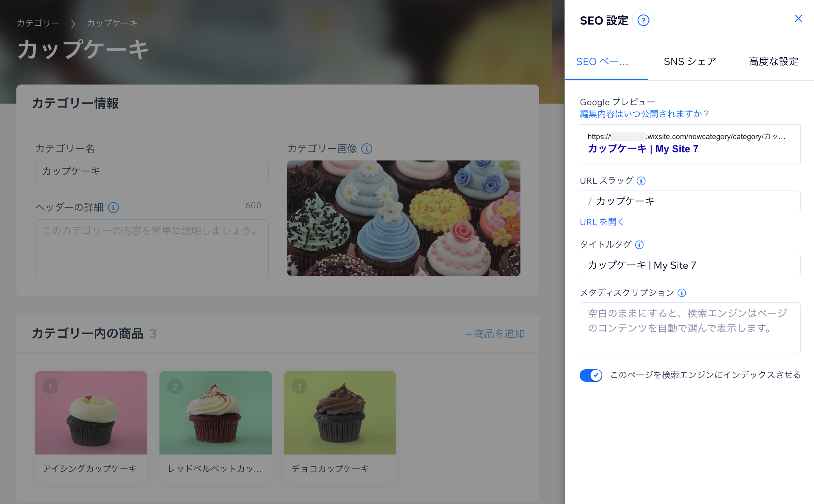Image resolution: width=814 pixels, height=504 pixels.
Task: Disable search engine indexing for this page
Action: point(591,375)
